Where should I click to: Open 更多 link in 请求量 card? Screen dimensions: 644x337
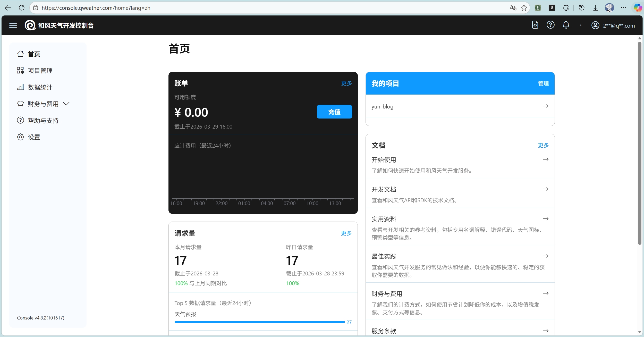point(346,233)
